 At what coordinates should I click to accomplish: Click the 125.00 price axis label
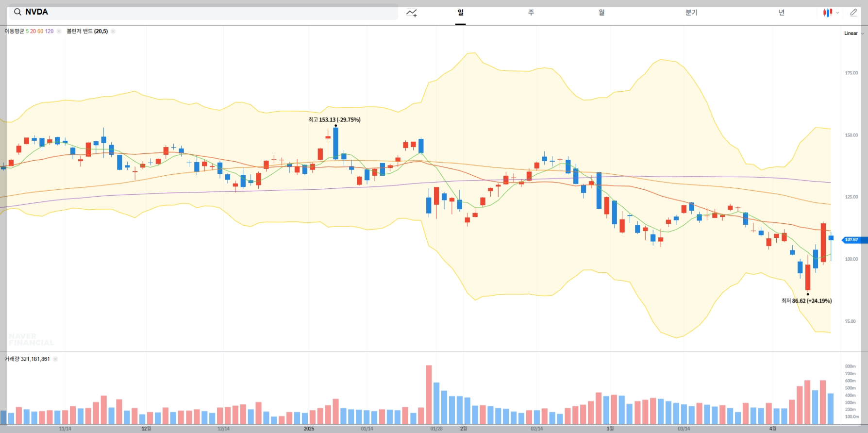click(851, 197)
